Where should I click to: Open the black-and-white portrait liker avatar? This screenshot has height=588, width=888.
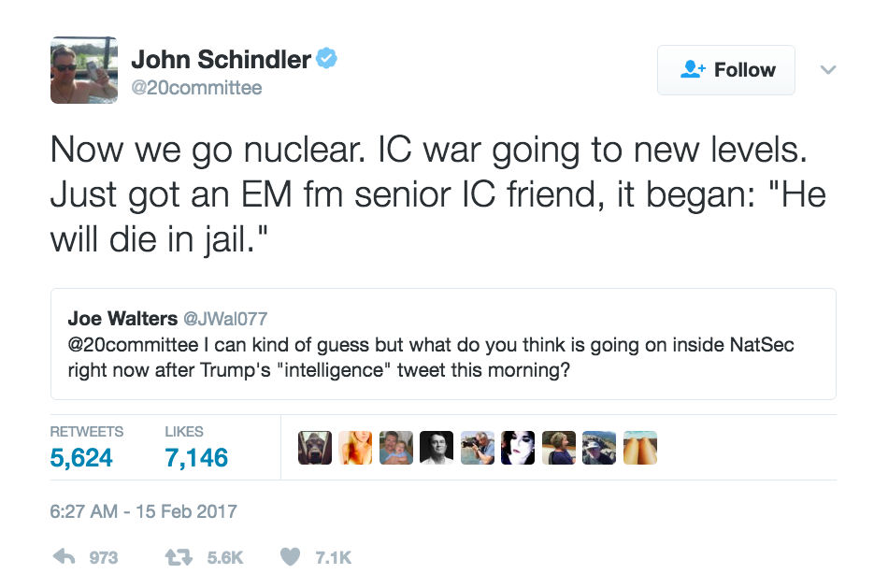coord(437,448)
